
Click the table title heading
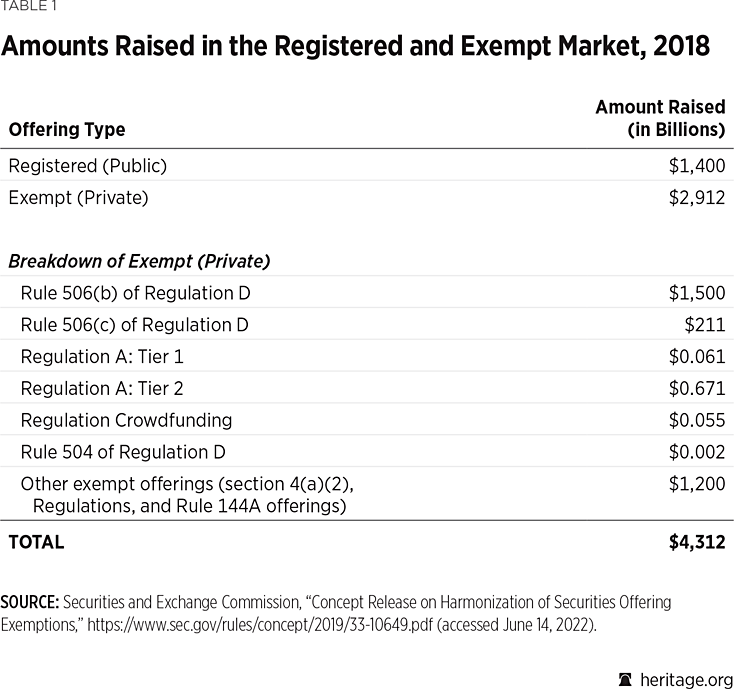359,47
